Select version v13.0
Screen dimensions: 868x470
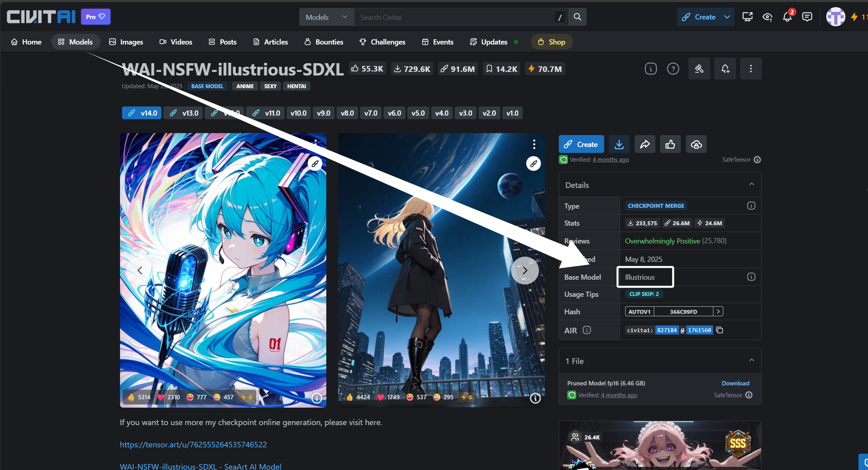click(184, 113)
